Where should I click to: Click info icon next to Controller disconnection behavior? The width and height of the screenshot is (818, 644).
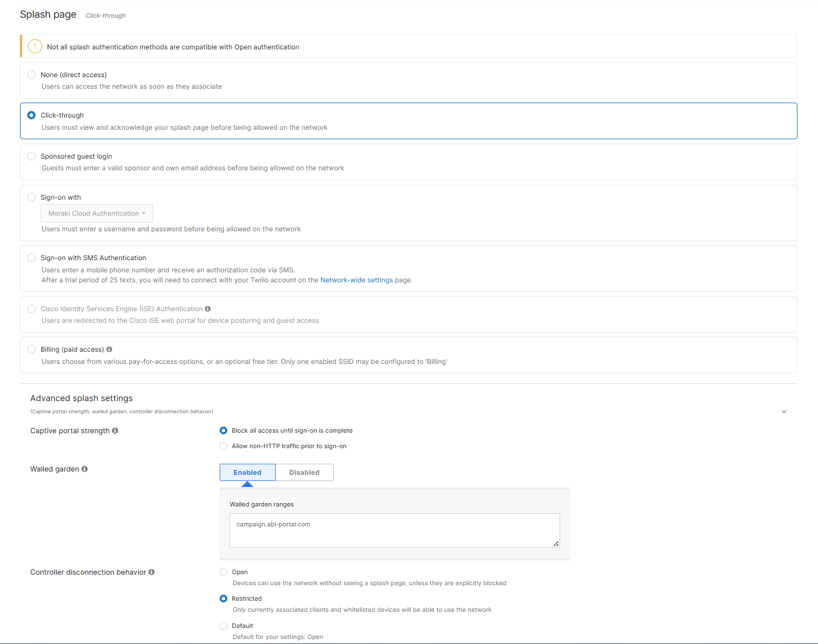click(x=151, y=572)
